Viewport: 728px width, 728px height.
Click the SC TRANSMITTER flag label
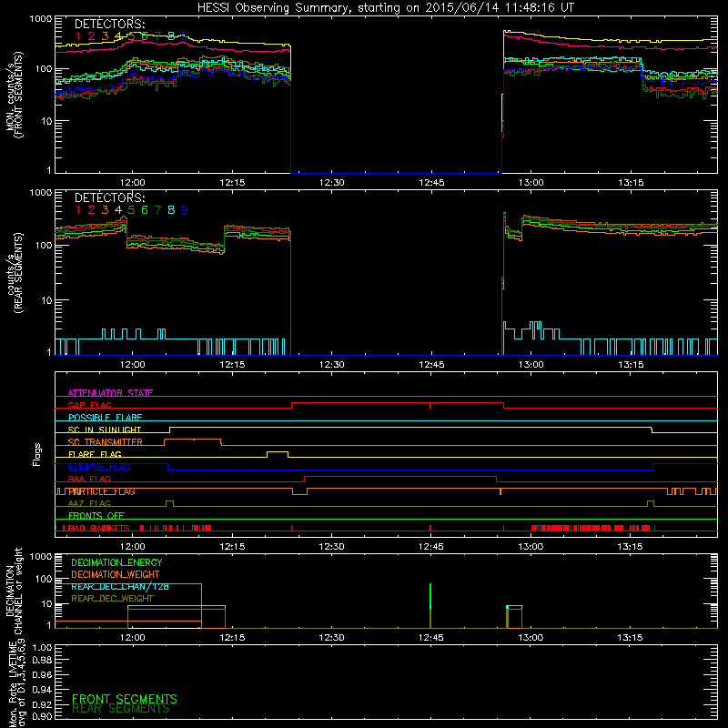106,442
